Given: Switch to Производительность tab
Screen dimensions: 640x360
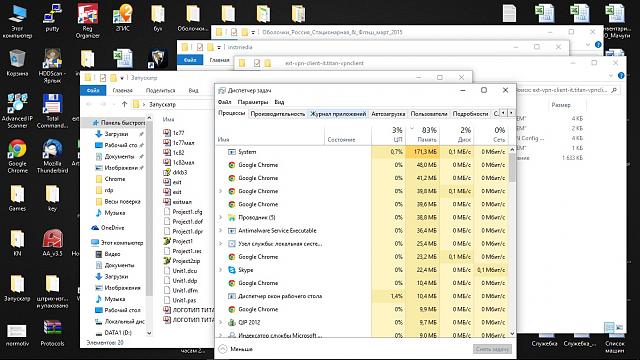Looking at the screenshot, I should coord(278,114).
